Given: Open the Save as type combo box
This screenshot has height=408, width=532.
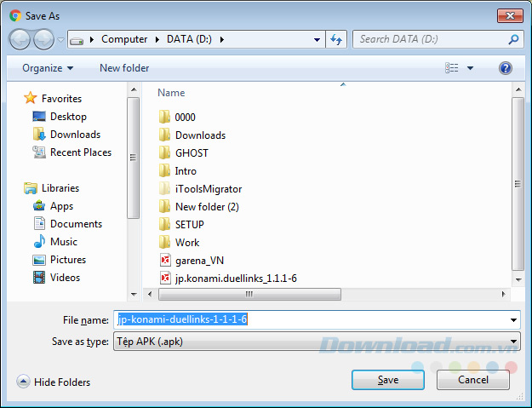Looking at the screenshot, I should pos(317,342).
